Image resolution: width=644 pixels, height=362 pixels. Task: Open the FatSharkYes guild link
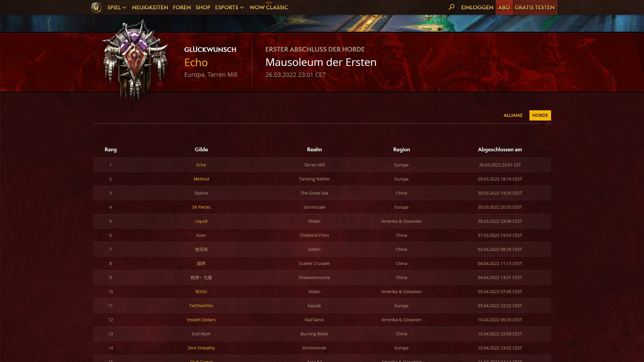click(x=201, y=306)
